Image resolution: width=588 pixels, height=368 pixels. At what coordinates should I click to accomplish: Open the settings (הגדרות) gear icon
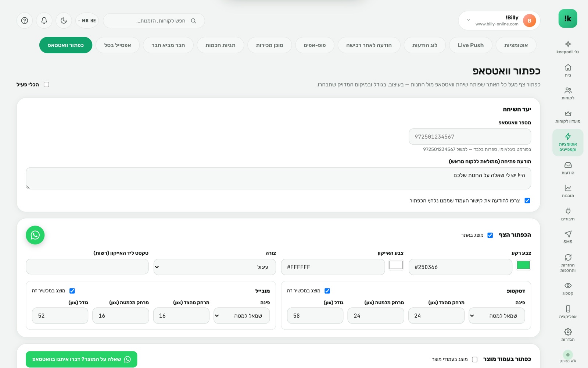coord(568,332)
